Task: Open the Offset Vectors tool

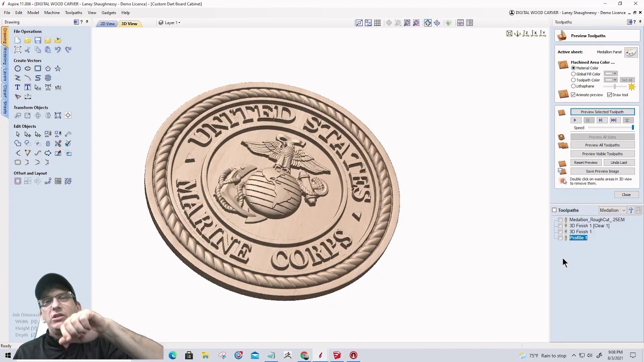Action: [x=18, y=182]
